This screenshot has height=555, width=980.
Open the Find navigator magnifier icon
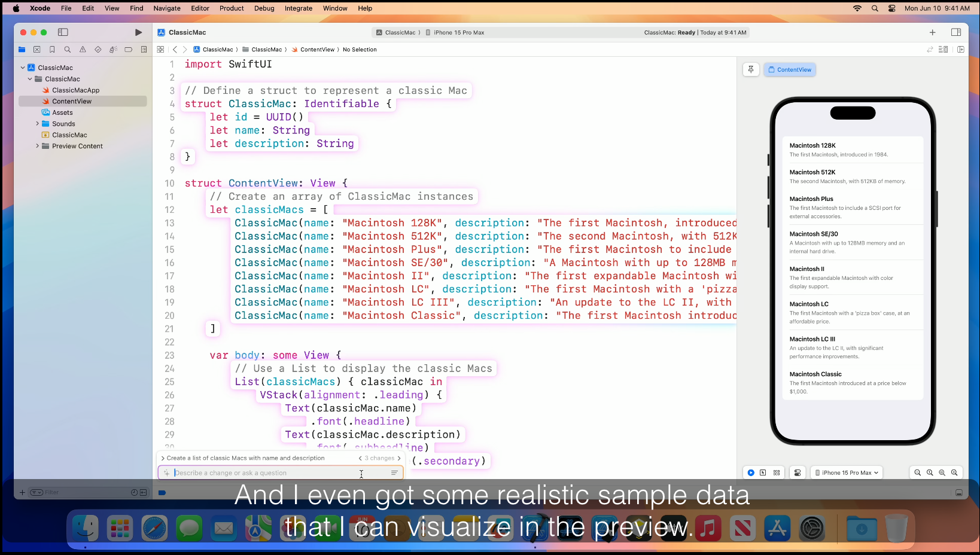(68, 50)
